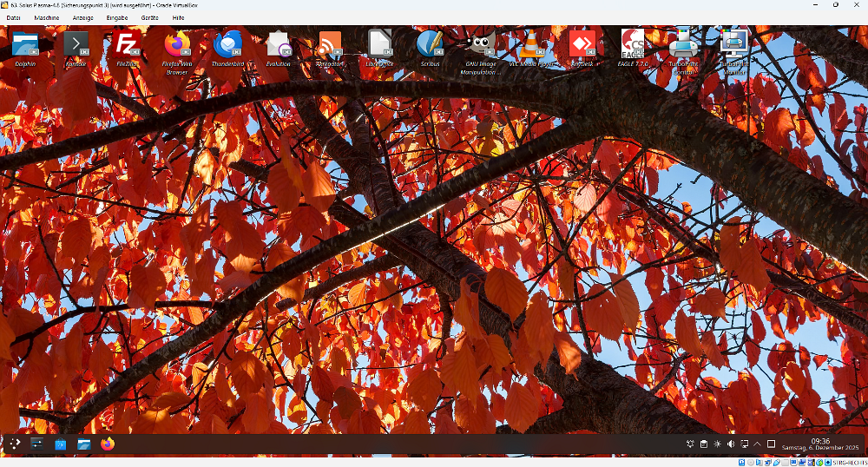Screen dimensions: 868x467
Task: Open the Maschine menu in VirtualBox
Action: (47, 17)
